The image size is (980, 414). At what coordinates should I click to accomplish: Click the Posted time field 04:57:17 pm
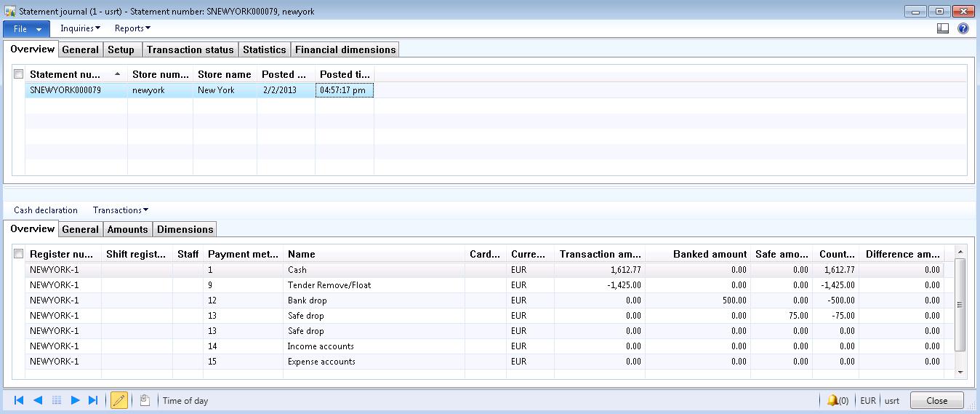coord(345,90)
